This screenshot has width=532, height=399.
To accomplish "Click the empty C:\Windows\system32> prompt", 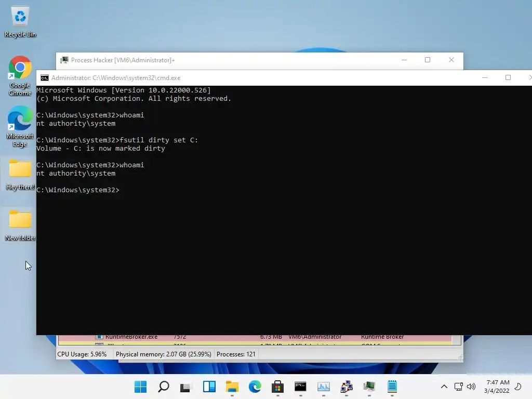I will 78,190.
